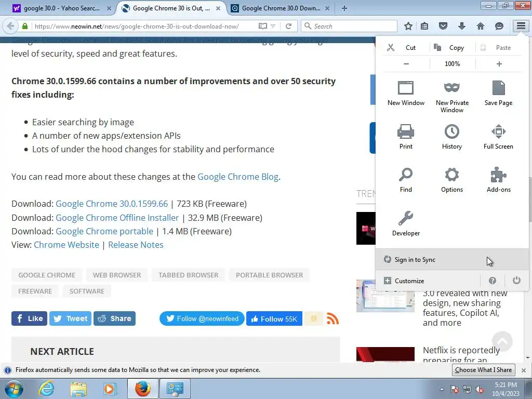Open Find in page

(x=406, y=180)
